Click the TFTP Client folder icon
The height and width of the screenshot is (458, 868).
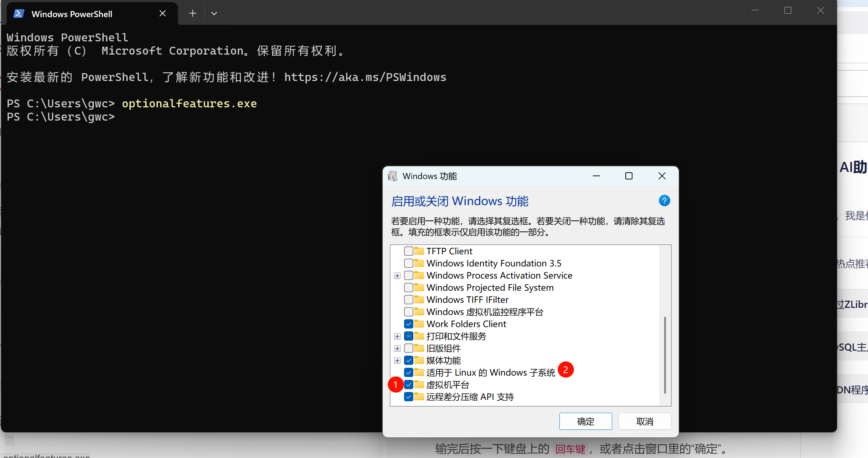pyautogui.click(x=419, y=251)
